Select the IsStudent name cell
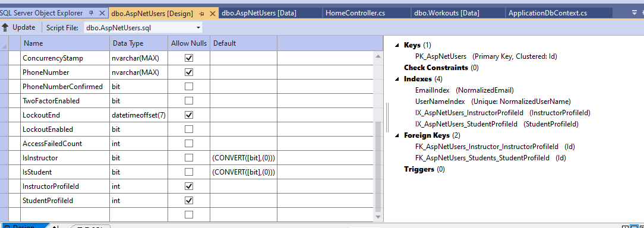This screenshot has width=644, height=228. click(65, 172)
